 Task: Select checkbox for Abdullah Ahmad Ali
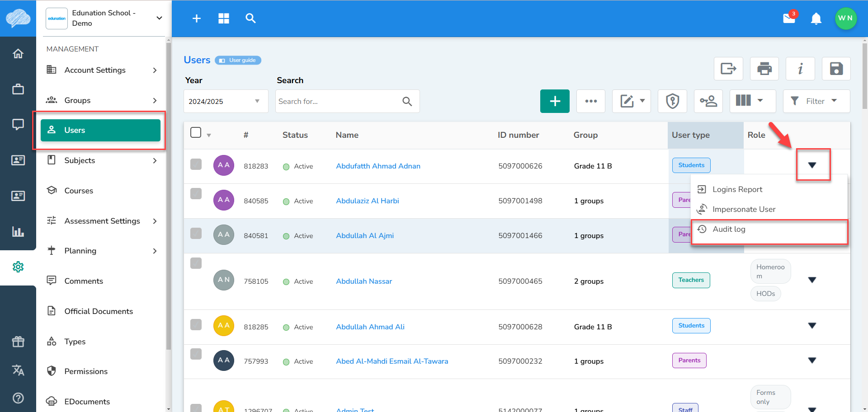pos(196,324)
